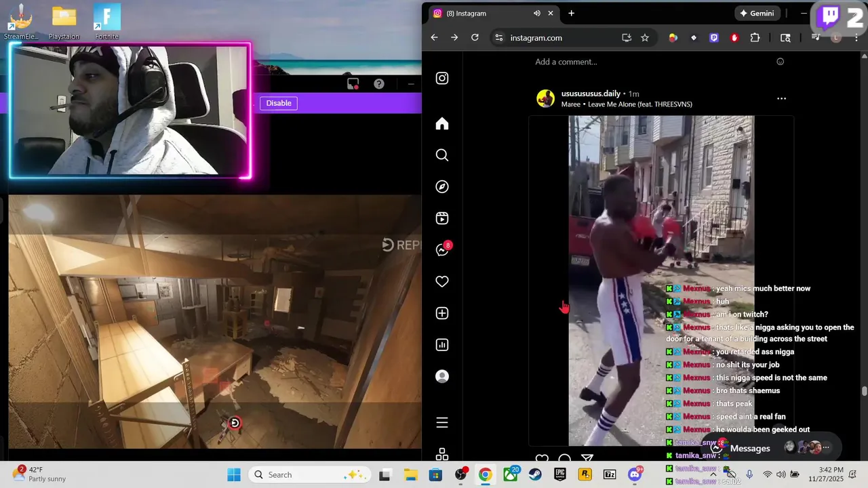868x488 pixels.
Task: Open the Maree Leave Me Alone audio link
Action: 627,104
